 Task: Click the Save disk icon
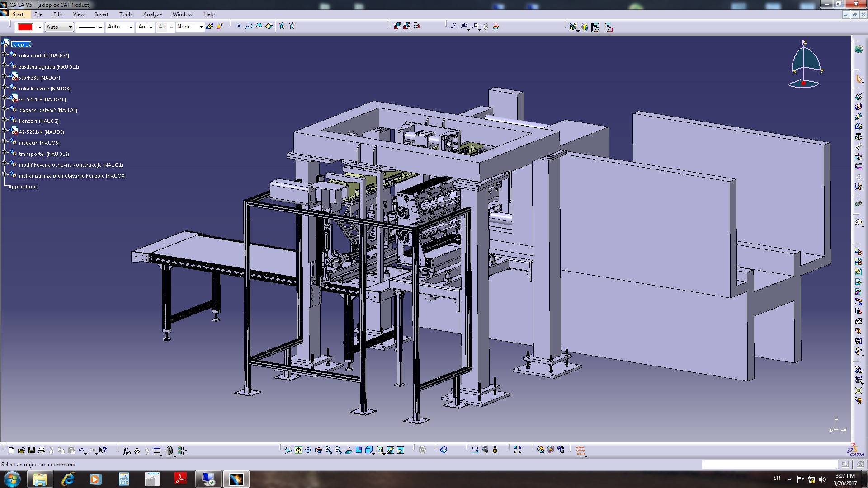pos(32,450)
